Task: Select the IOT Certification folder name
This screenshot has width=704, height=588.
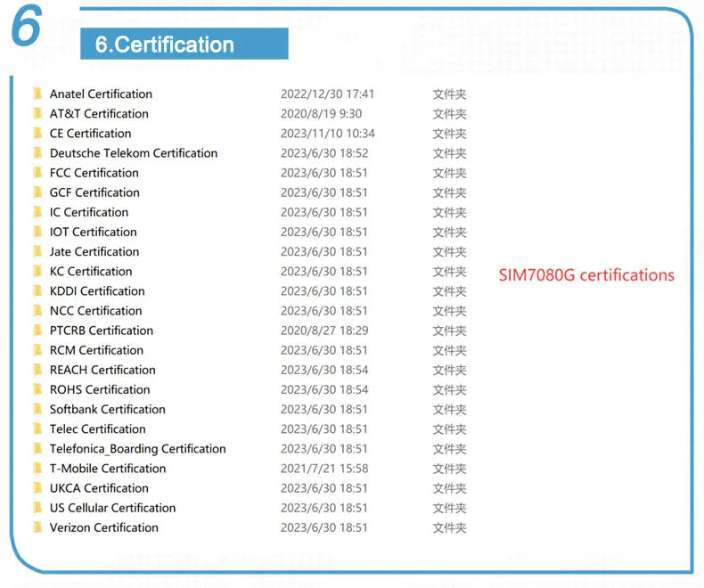Action: coord(94,232)
